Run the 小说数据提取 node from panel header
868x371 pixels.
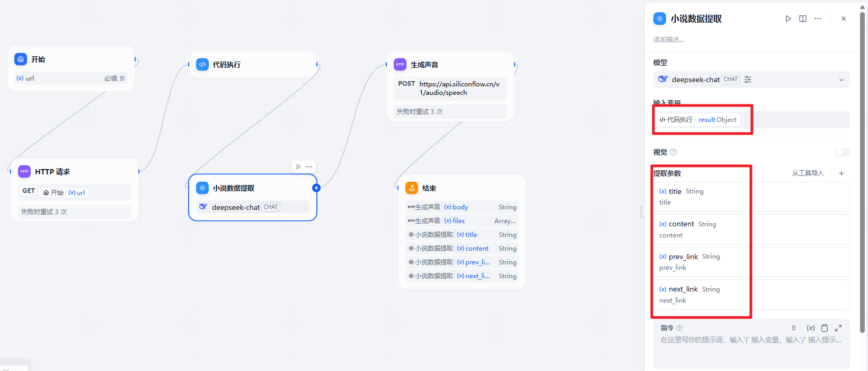coord(788,19)
